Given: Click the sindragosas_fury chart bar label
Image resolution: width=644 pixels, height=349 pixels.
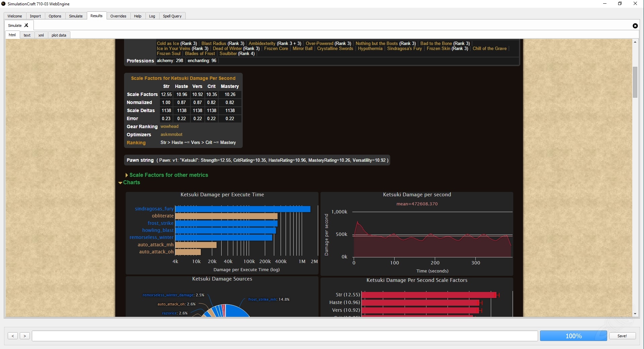Looking at the screenshot, I should click(x=154, y=209).
